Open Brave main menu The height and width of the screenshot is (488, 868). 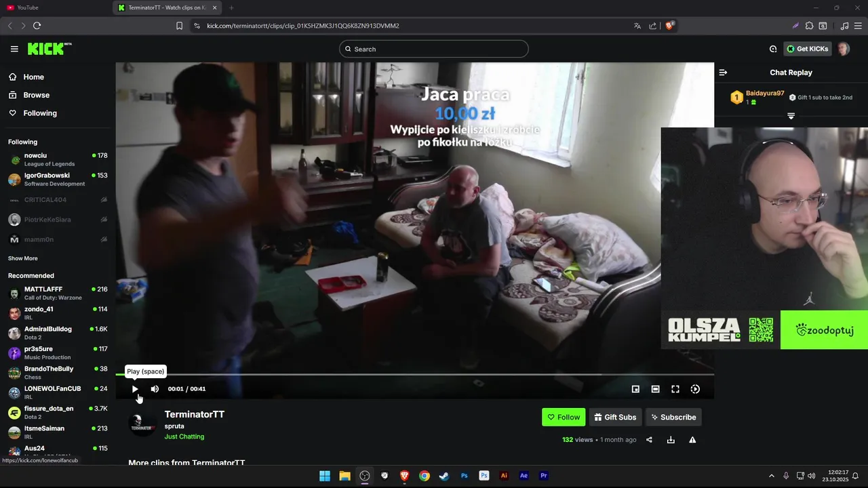(859, 26)
